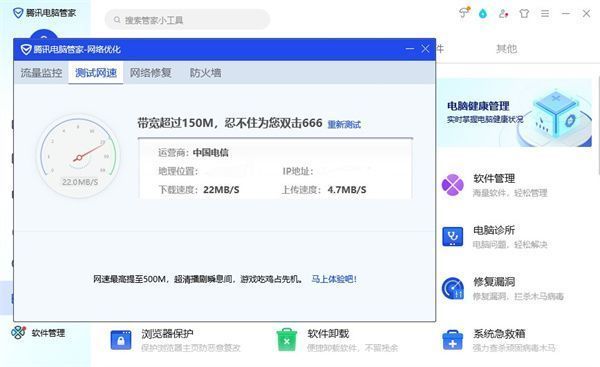The image size is (600, 367).
Task: Click the Tencent PC Manager shield logo
Action: [x=18, y=13]
